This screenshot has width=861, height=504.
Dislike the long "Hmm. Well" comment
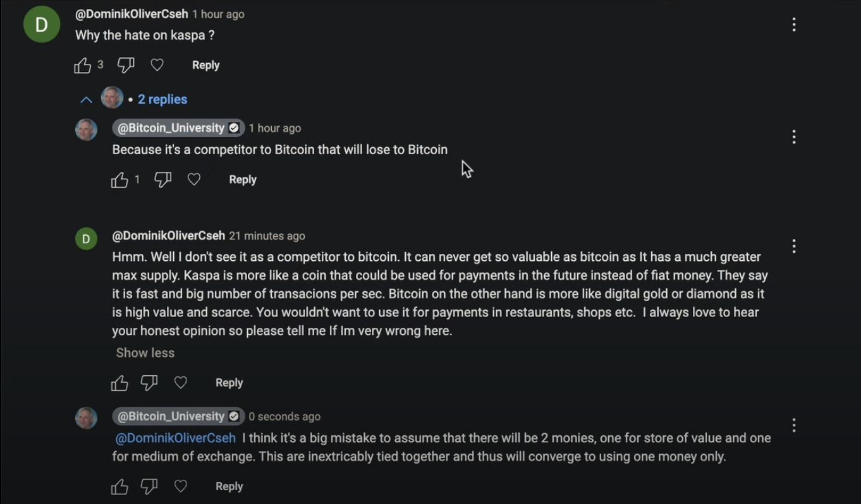[149, 383]
